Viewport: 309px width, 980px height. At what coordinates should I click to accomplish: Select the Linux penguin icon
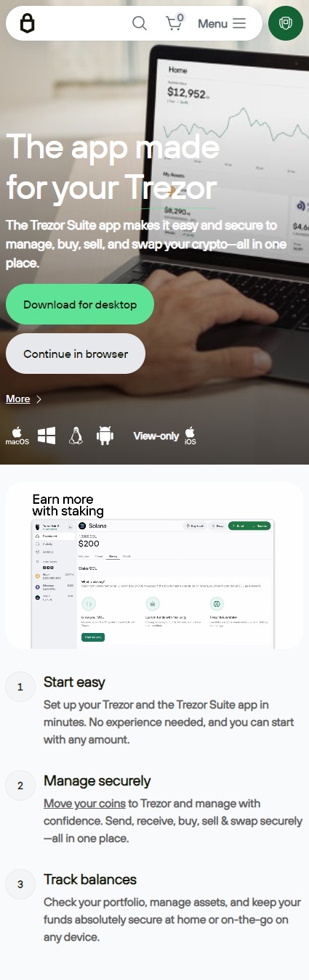[x=76, y=436]
